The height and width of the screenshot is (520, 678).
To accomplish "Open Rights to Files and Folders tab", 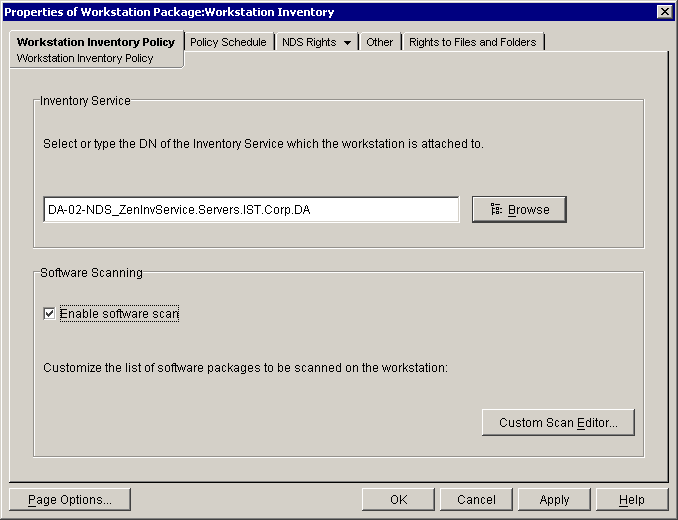I will point(473,42).
